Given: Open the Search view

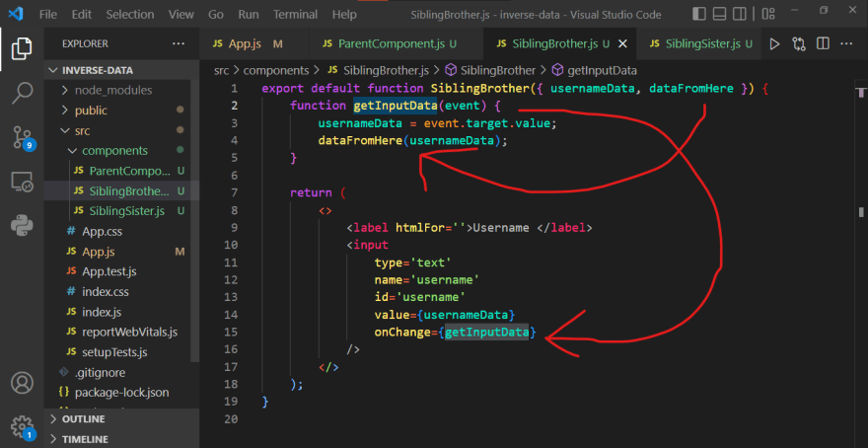Looking at the screenshot, I should pyautogui.click(x=22, y=93).
